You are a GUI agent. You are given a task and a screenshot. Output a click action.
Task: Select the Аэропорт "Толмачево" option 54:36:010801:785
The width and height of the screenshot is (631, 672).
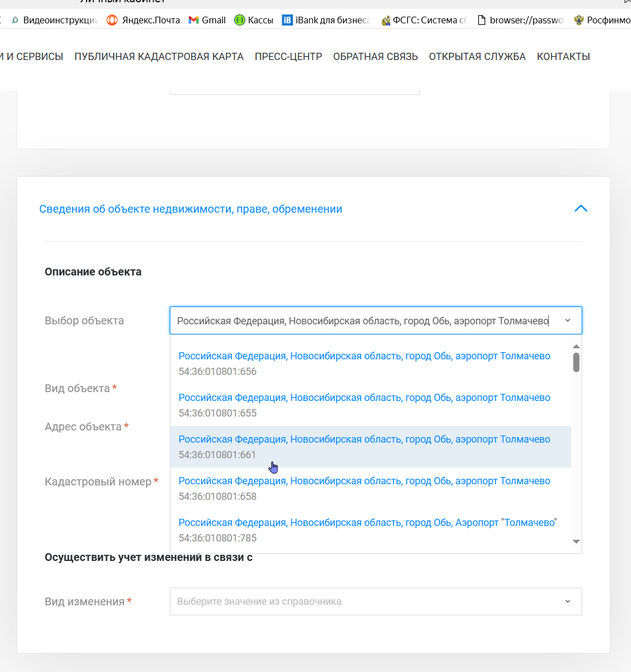pyautogui.click(x=370, y=530)
